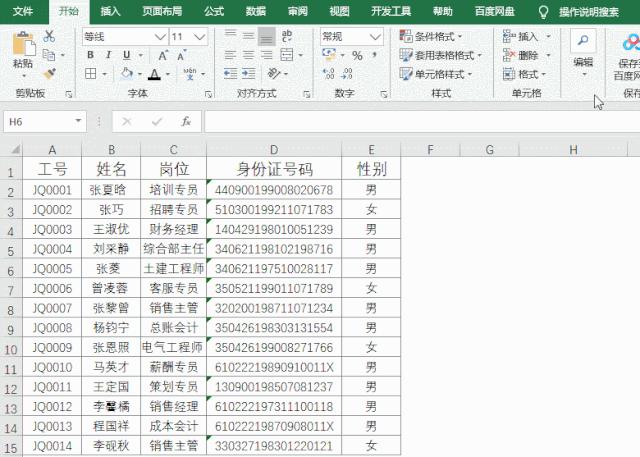Click the Format Painter brush icon
The width and height of the screenshot is (640, 457).
[49, 74]
